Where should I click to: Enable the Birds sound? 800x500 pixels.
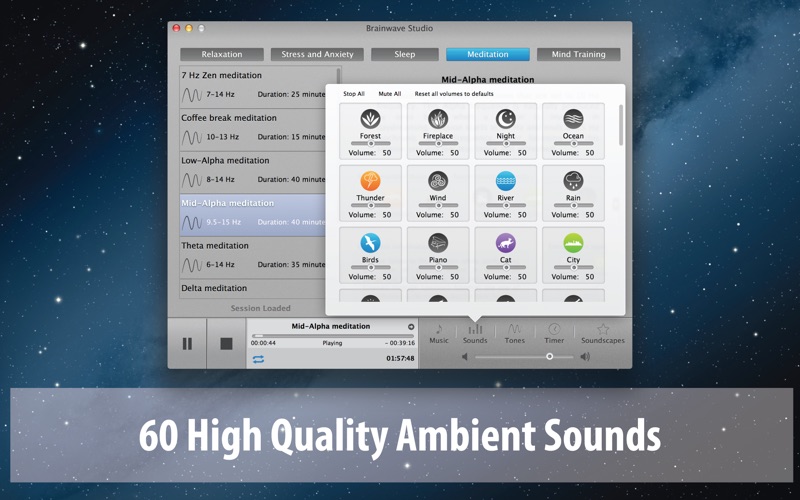tap(370, 243)
